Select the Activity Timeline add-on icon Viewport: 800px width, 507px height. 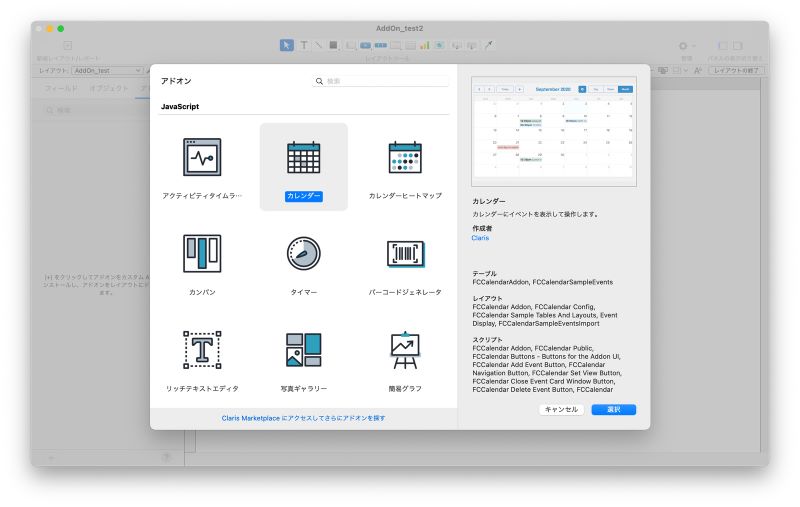click(x=202, y=157)
